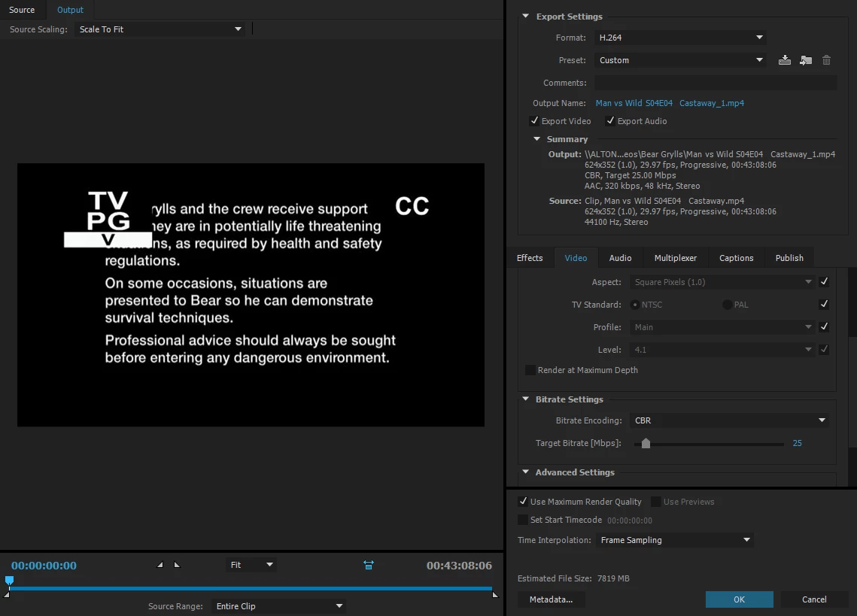This screenshot has height=616, width=857.
Task: Open the Effects tab
Action: click(530, 258)
